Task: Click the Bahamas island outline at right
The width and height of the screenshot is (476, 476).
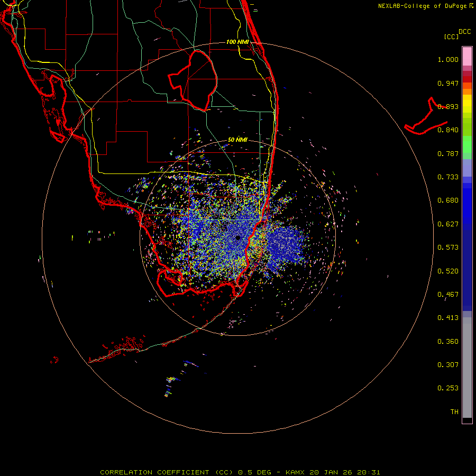Action: click(426, 117)
